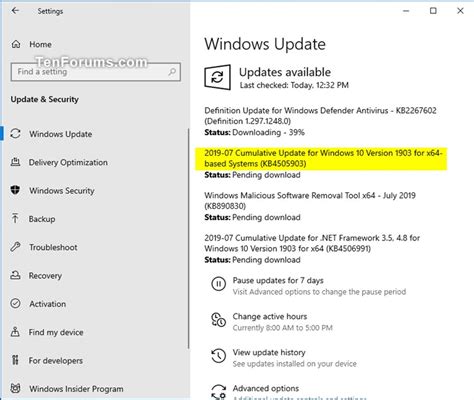Screen dimensions: 474x400
Task: Click the Delivery Optimization icon
Action: pos(15,162)
